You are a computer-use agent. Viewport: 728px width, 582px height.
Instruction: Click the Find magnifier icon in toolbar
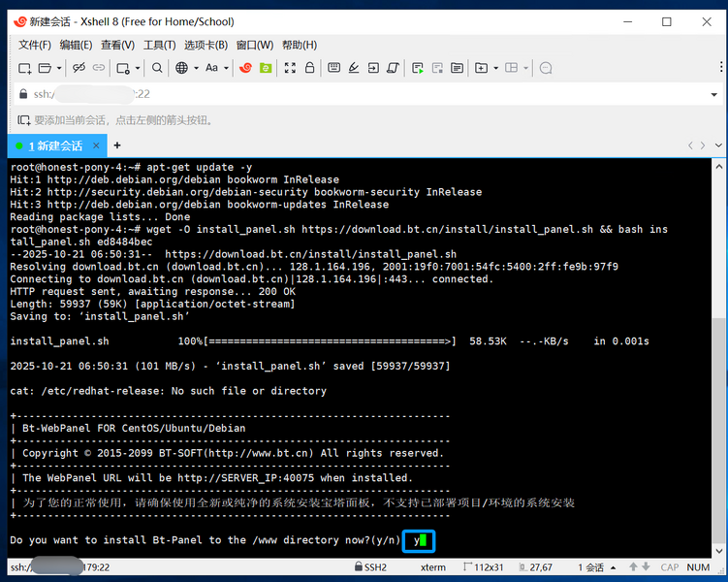click(x=157, y=68)
